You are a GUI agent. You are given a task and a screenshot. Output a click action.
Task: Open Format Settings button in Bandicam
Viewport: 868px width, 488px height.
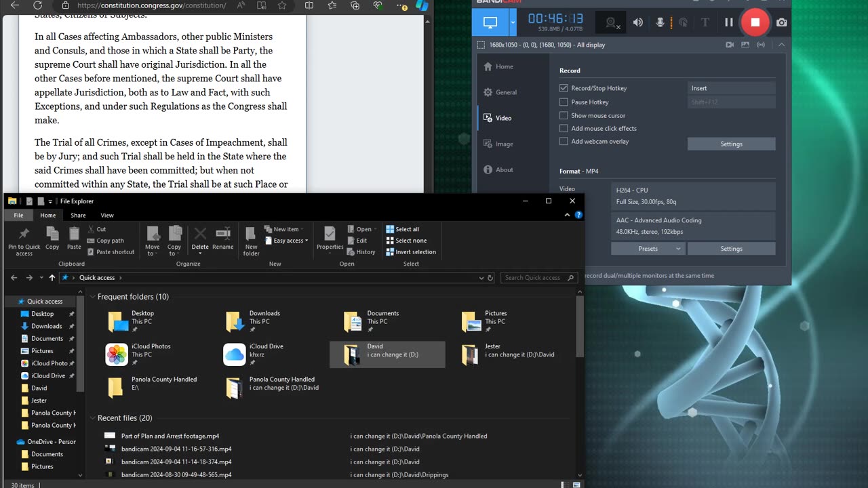(731, 249)
